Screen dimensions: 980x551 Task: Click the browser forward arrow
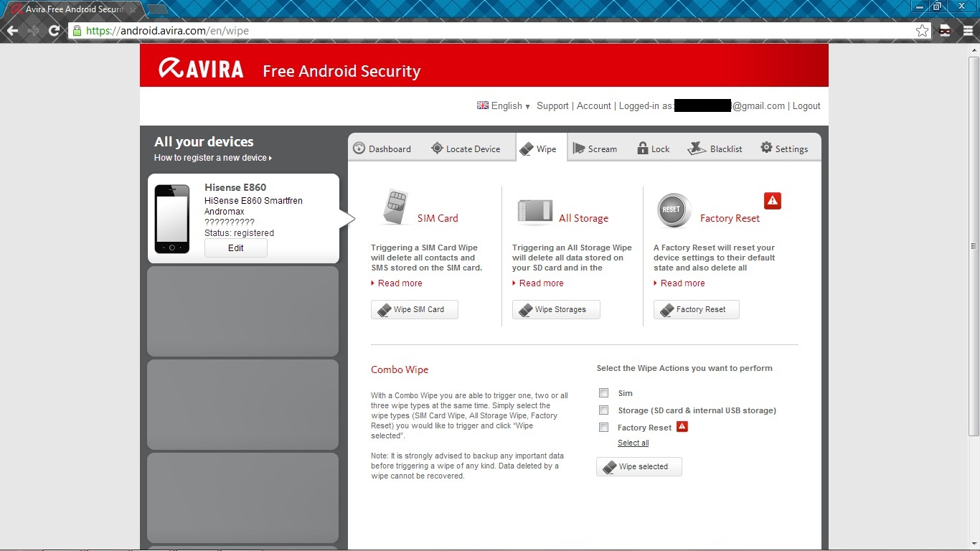click(x=33, y=31)
